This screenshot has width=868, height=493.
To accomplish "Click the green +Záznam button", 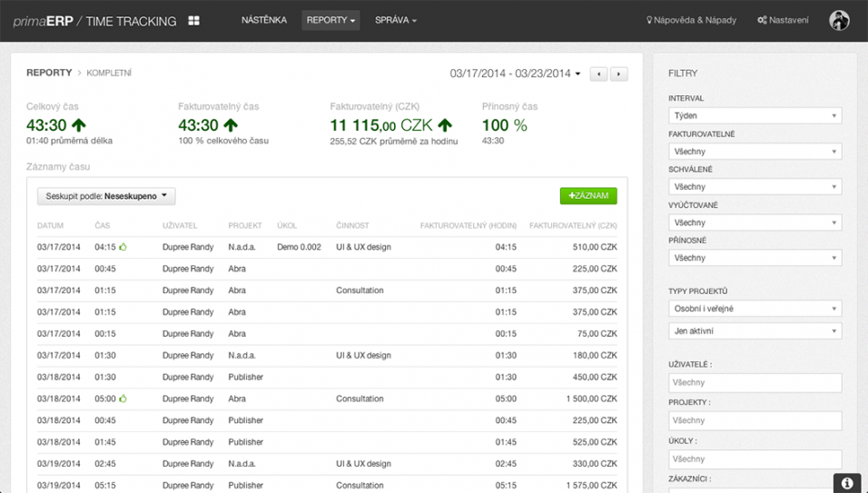I will (588, 195).
